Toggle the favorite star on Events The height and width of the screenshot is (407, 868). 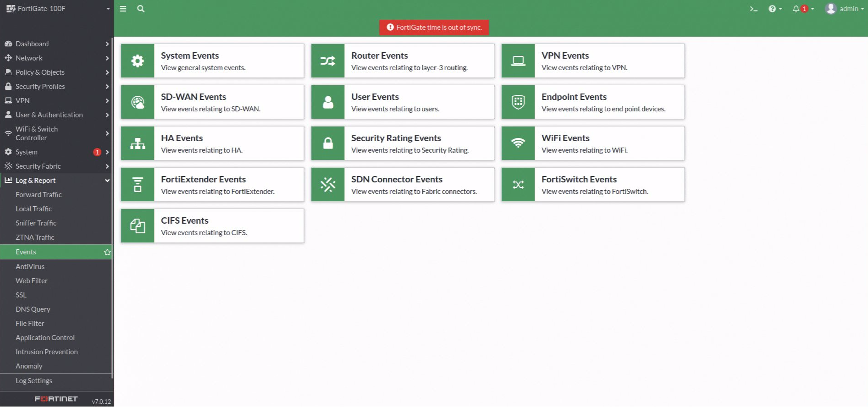pos(107,252)
